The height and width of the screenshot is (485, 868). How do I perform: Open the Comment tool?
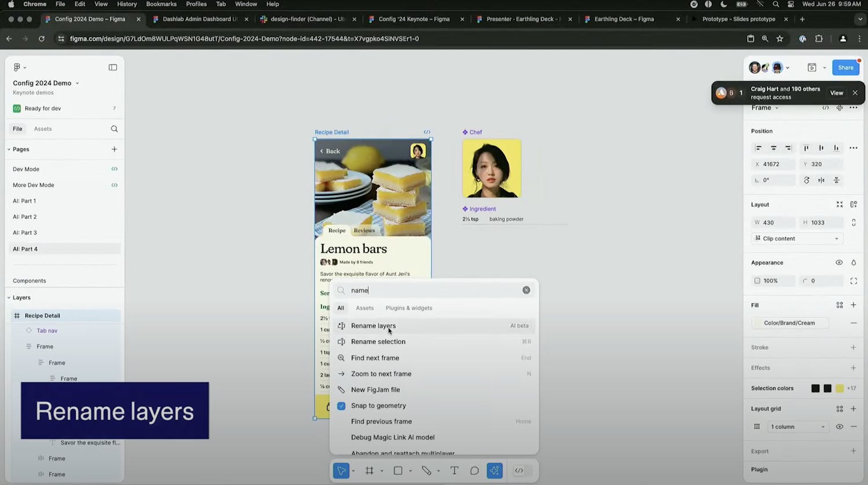475,471
